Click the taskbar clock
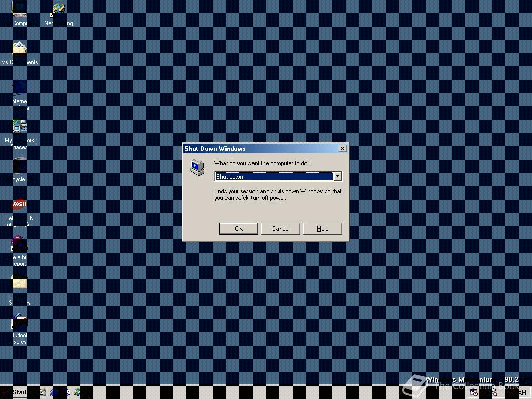Image resolution: width=532 pixels, height=399 pixels. click(x=514, y=393)
